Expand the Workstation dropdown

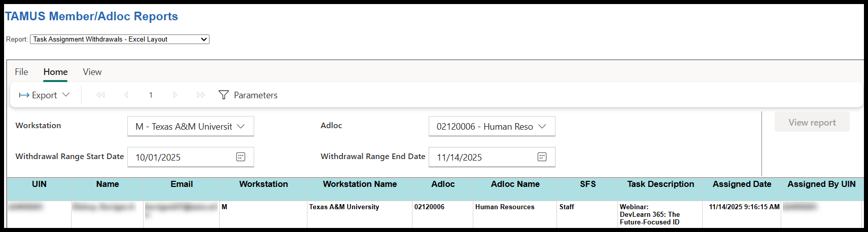pos(190,126)
